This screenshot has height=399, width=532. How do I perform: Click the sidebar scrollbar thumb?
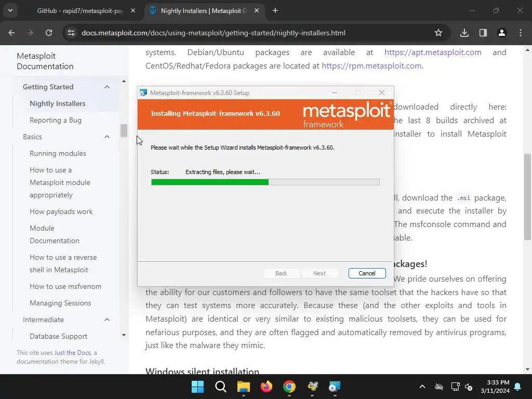pos(124,130)
